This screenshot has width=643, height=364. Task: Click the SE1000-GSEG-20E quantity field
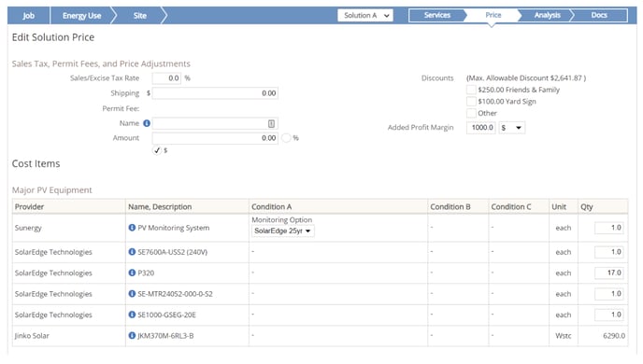point(609,315)
